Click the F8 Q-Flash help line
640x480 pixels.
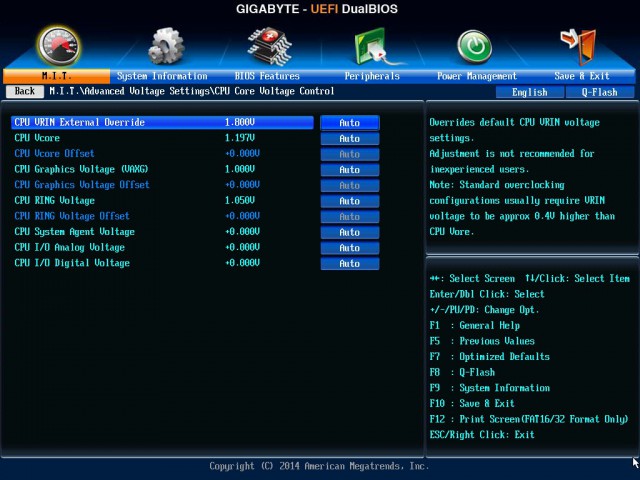(462, 372)
